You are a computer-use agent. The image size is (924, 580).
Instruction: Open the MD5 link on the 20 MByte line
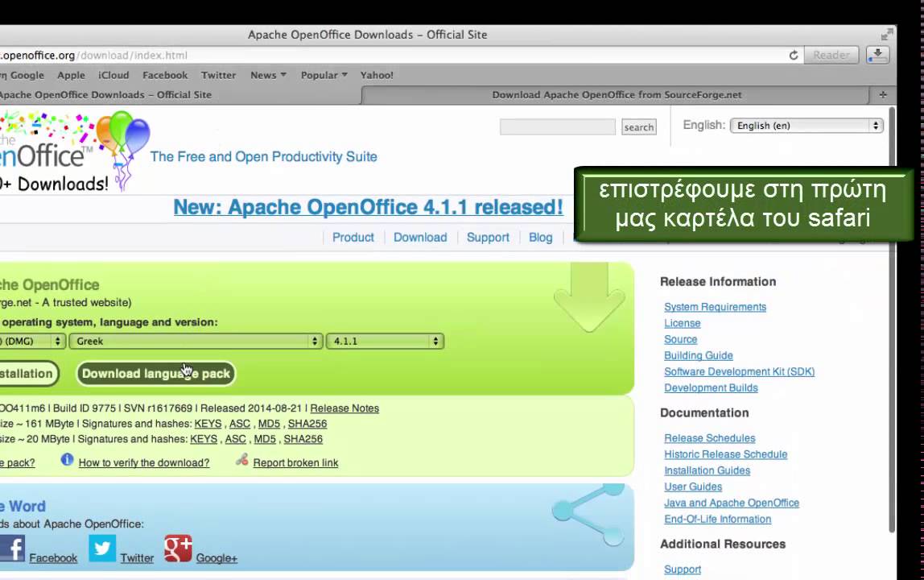(x=265, y=439)
